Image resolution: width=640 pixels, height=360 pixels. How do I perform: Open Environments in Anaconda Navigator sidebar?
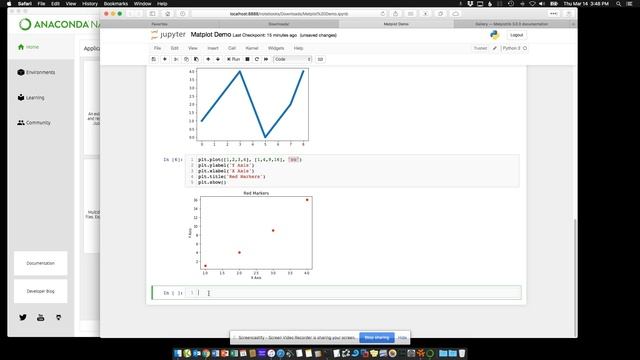click(36, 72)
